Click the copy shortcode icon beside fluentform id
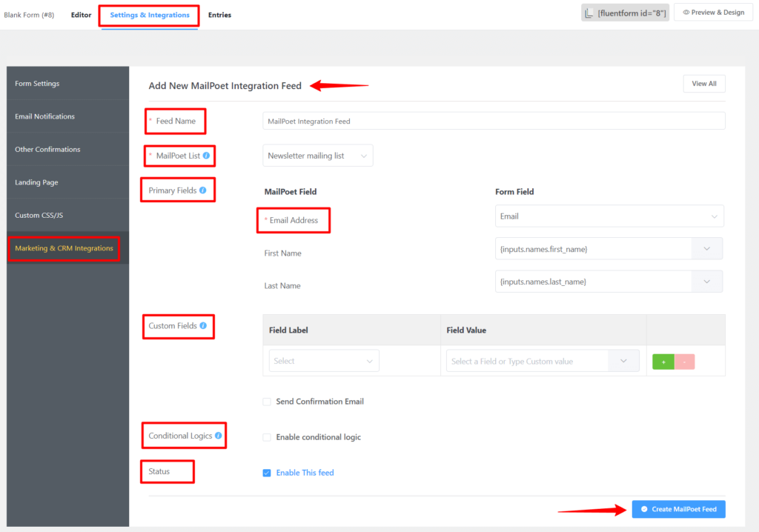Screen dimensions: 759x532 590,12
